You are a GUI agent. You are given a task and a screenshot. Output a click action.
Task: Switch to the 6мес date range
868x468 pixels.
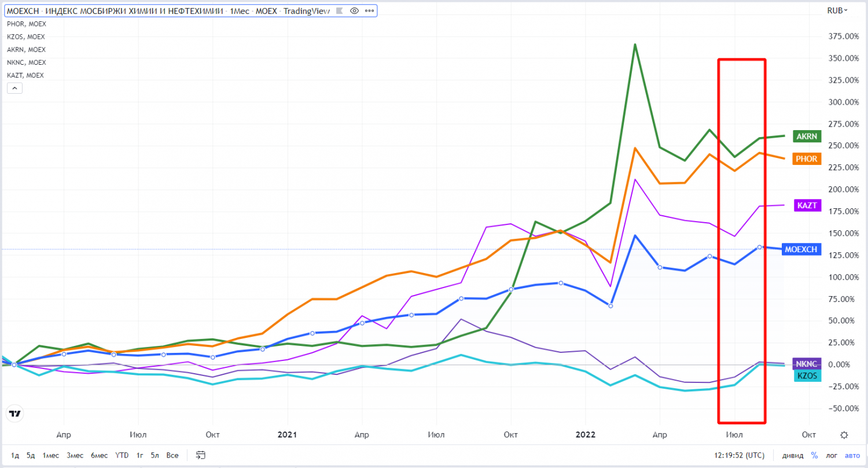(x=99, y=455)
